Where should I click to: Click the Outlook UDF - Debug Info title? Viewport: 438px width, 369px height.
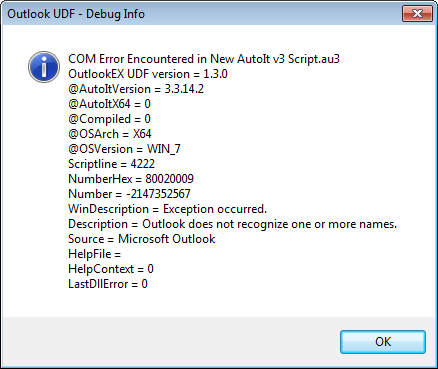click(x=76, y=14)
